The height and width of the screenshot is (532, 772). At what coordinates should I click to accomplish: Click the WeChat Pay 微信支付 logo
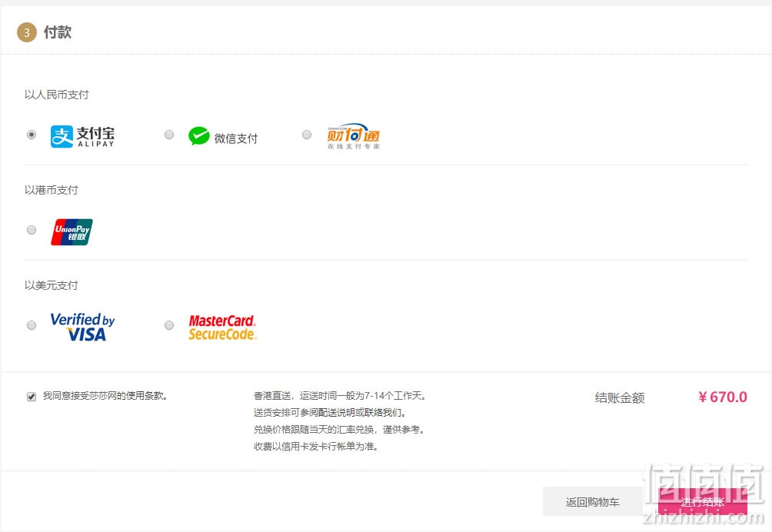(x=223, y=136)
